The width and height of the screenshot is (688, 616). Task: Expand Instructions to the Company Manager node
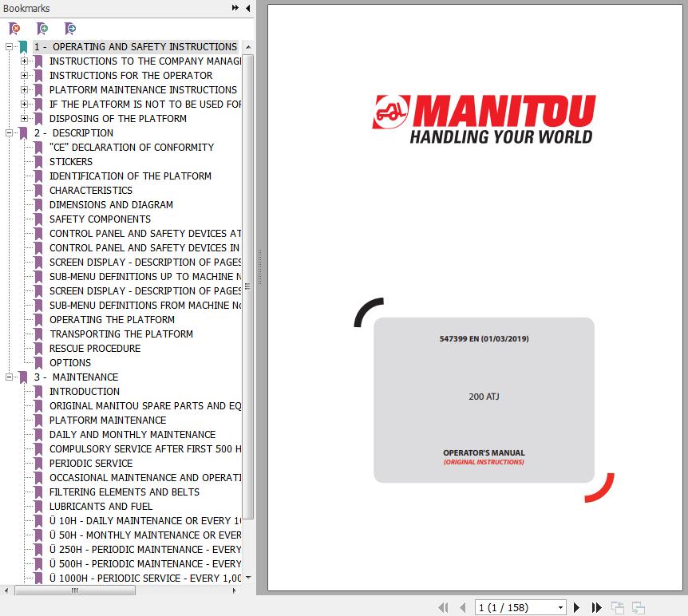(24, 61)
